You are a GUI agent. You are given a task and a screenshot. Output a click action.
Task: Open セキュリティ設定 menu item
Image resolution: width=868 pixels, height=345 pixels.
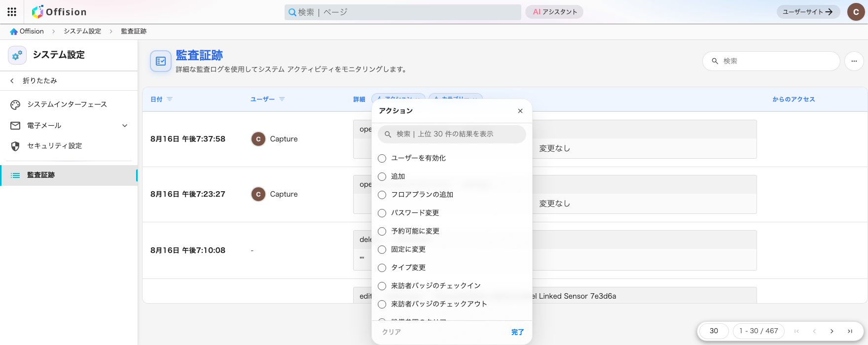pos(69,146)
